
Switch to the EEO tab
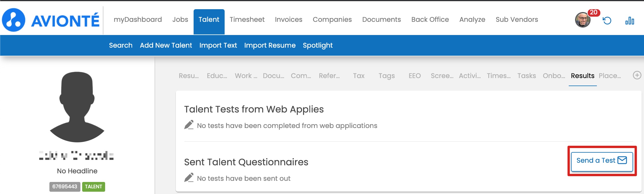[414, 76]
